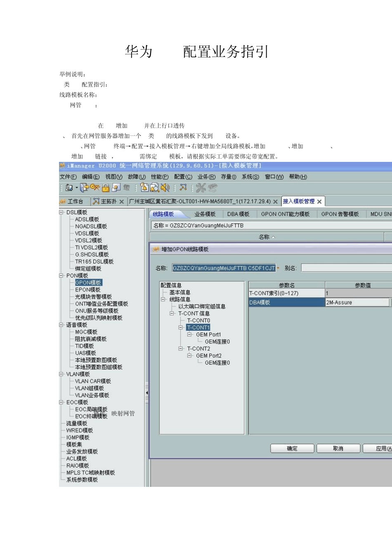The image size is (392, 555).
Task: Open the 编辑(E) menu
Action: 91,177
